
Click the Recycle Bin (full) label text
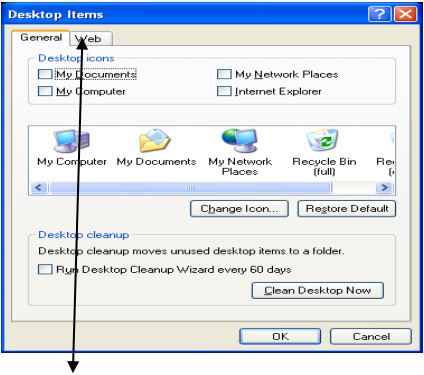[x=324, y=166]
